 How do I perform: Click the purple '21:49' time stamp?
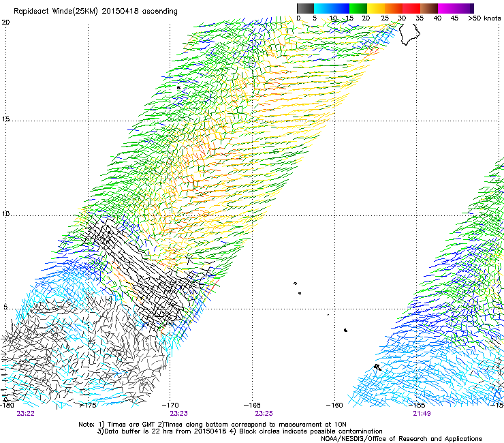coord(422,414)
